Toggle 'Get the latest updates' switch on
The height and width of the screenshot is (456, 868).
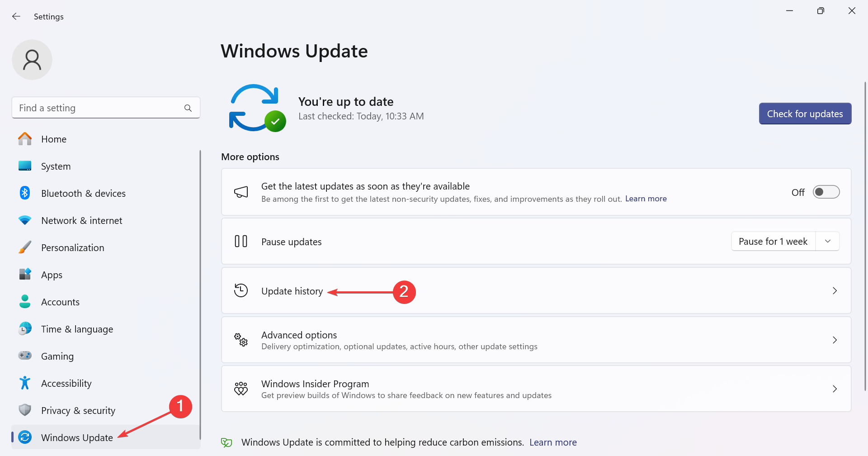826,192
